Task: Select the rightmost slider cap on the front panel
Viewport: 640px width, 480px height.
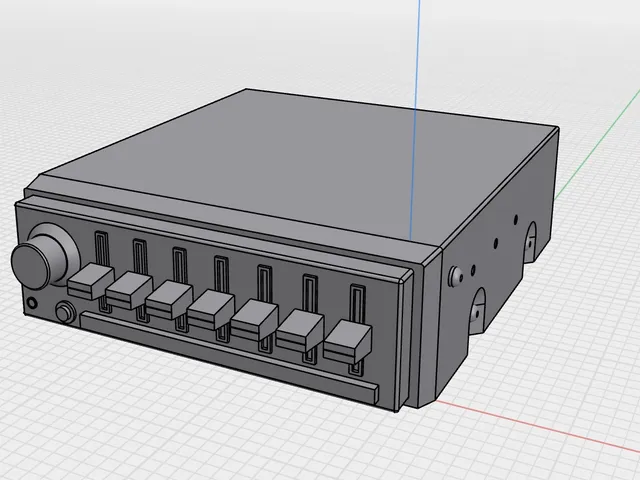Action: tap(347, 342)
